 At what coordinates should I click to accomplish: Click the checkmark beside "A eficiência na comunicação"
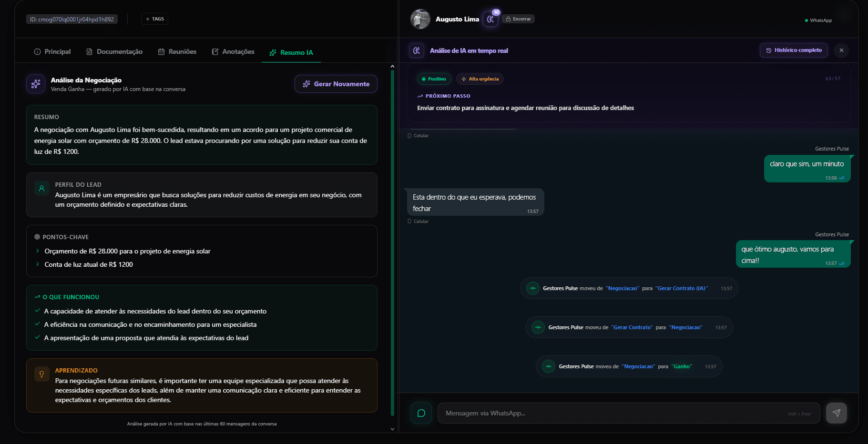[37, 324]
